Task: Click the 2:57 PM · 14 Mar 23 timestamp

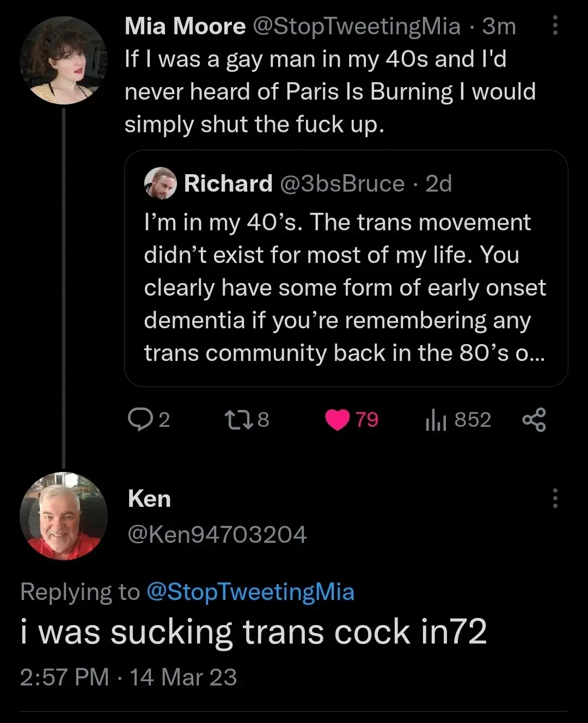Action: (x=128, y=677)
